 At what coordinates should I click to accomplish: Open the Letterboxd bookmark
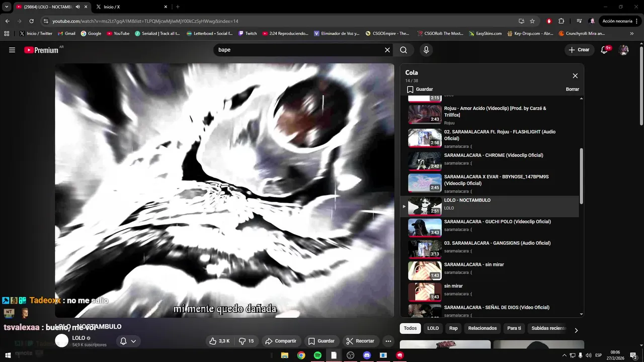tap(209, 34)
